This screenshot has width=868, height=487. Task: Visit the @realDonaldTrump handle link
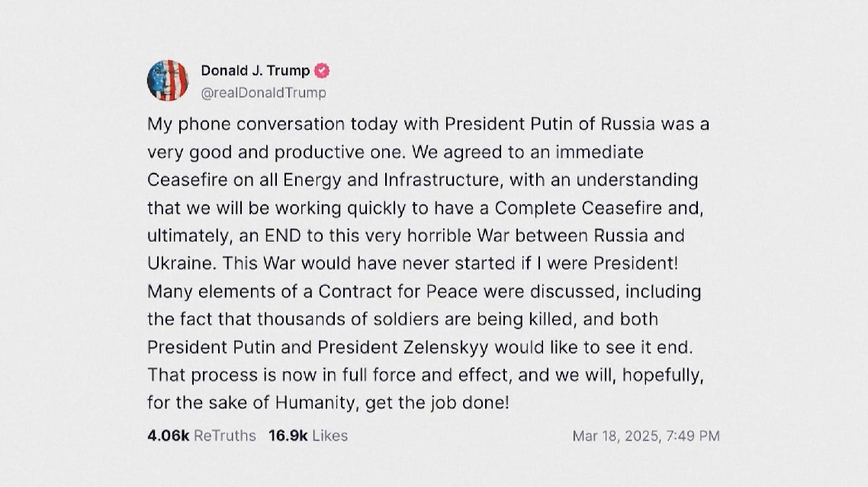(263, 92)
